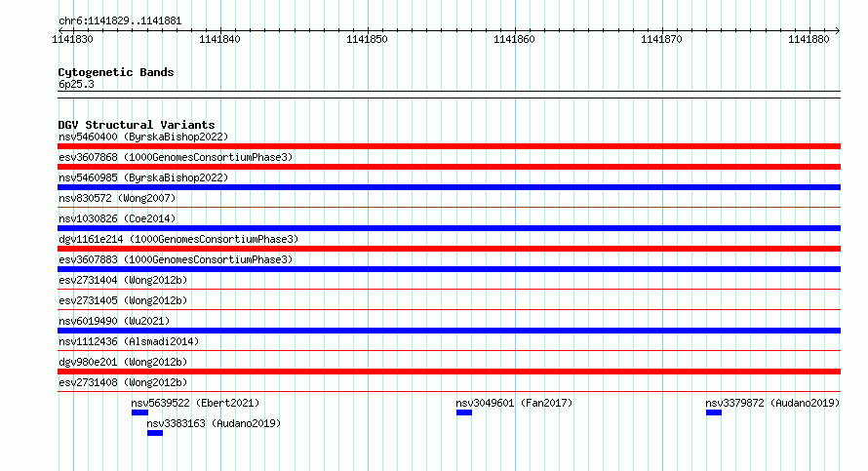
Task: Open the nsv1112436 (Alsmadi2014) variant label
Action: point(129,341)
